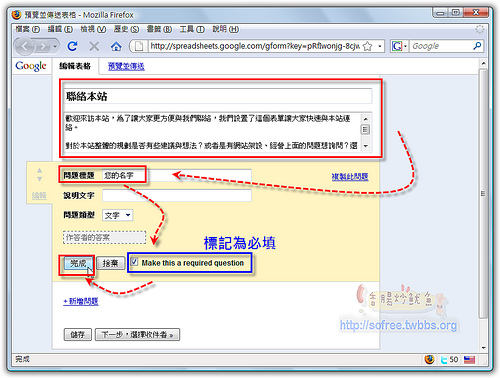This screenshot has height=378, width=500.
Task: Open the 歷史 (S) menu
Action: pyautogui.click(x=126, y=29)
